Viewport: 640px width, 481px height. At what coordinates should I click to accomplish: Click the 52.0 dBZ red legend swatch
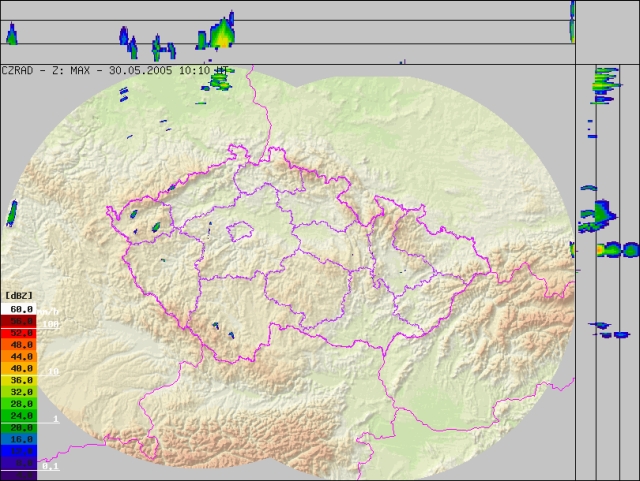click(19, 333)
